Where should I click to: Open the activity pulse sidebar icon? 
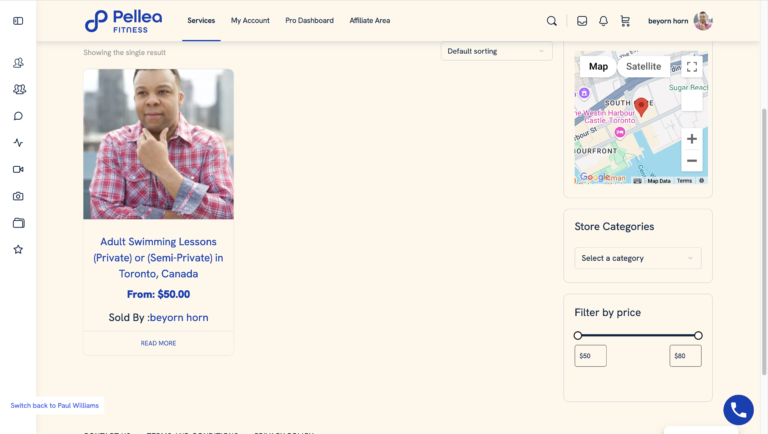point(18,143)
